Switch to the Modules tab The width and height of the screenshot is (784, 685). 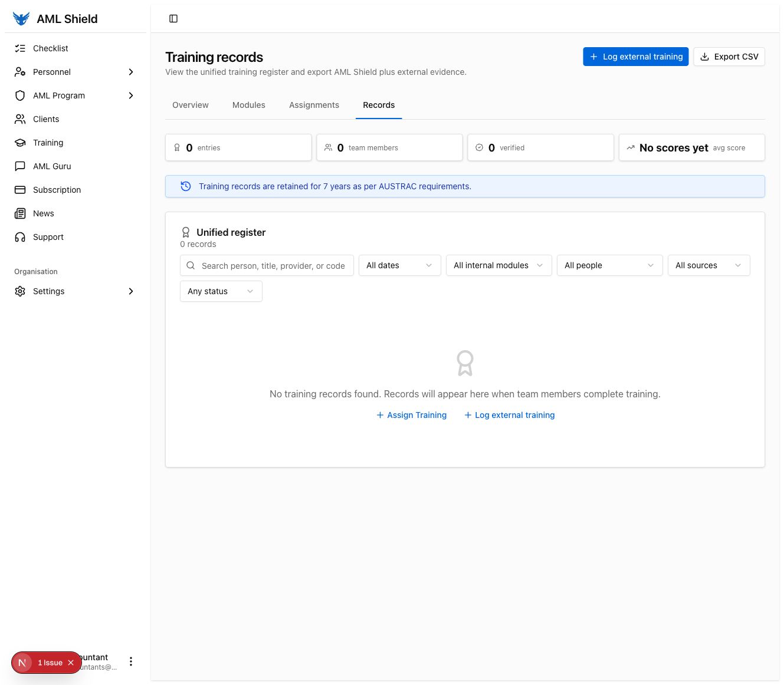[249, 105]
